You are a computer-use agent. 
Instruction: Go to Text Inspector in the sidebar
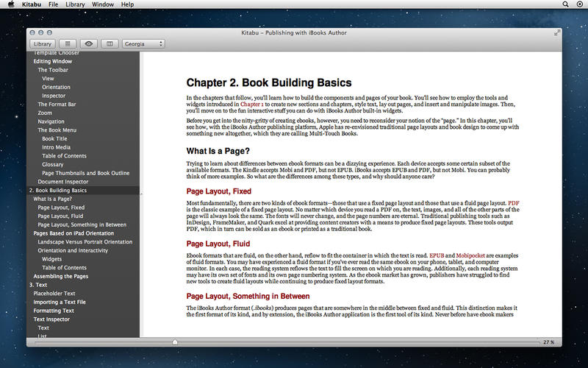pyautogui.click(x=51, y=320)
